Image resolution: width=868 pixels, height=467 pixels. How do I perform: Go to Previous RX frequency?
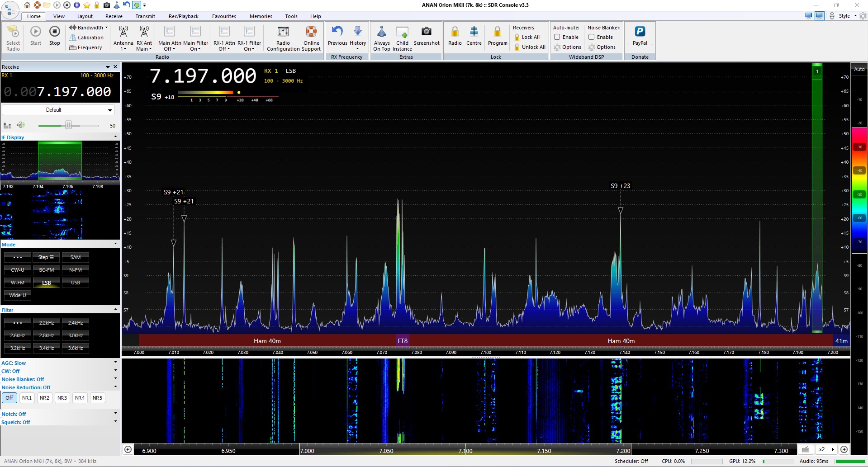337,36
